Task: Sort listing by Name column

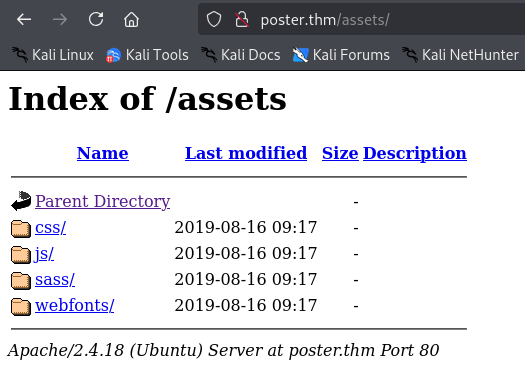Action: [103, 153]
